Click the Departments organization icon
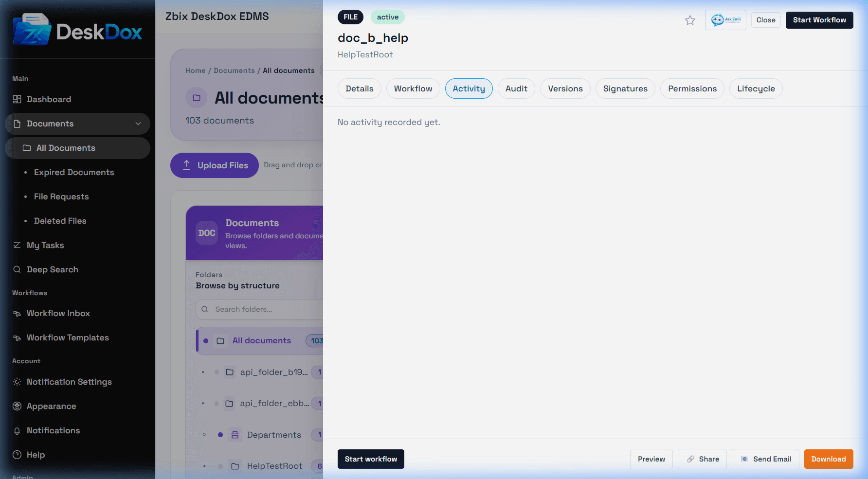The width and height of the screenshot is (868, 479). pos(235,435)
